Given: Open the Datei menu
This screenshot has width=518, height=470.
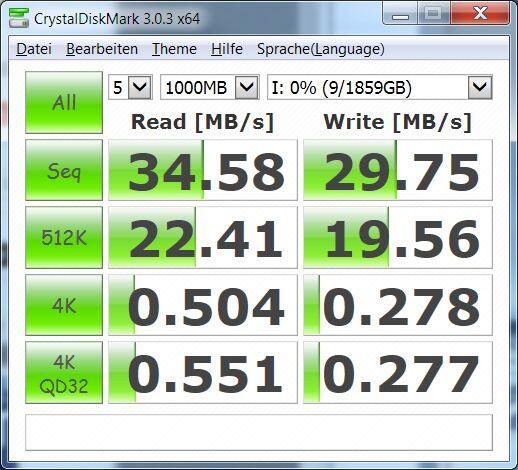Looking at the screenshot, I should point(34,49).
